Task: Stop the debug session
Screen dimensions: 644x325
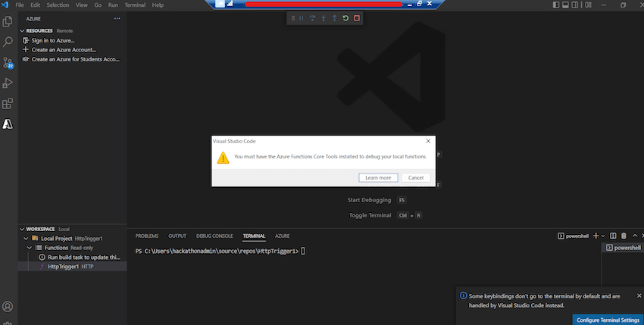Action: [x=357, y=18]
